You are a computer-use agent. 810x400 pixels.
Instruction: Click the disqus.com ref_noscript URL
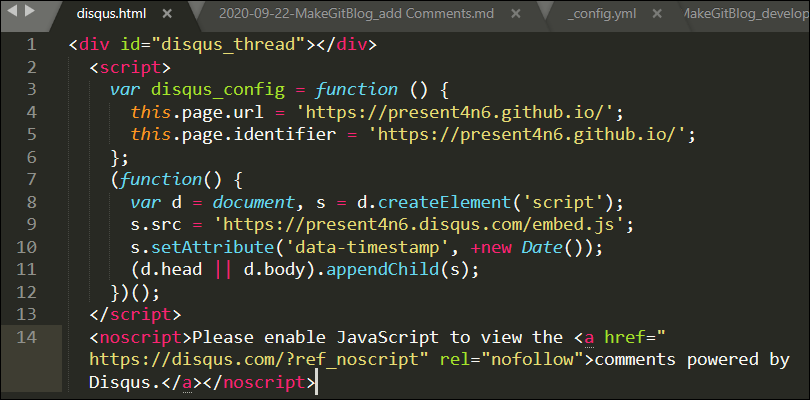click(254, 360)
